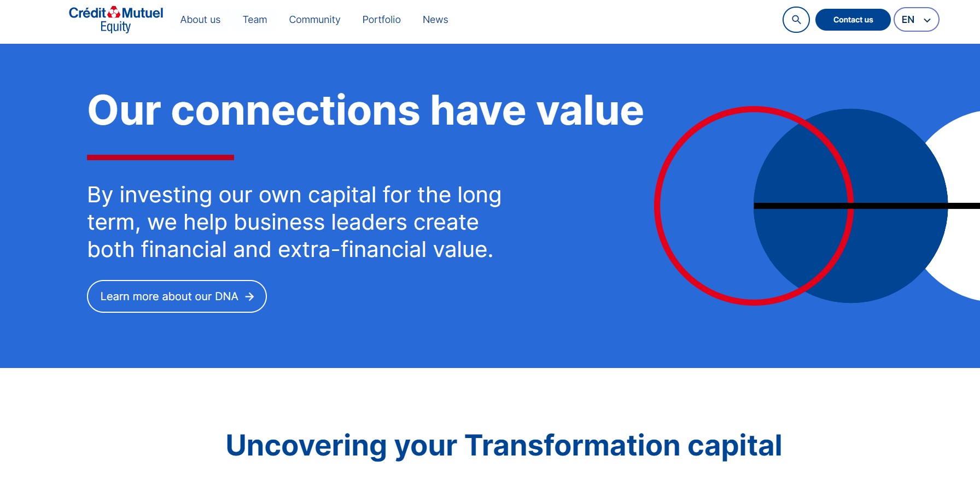Click the black horizontal line graphic
Screen dimensions: 980x479
(867, 206)
